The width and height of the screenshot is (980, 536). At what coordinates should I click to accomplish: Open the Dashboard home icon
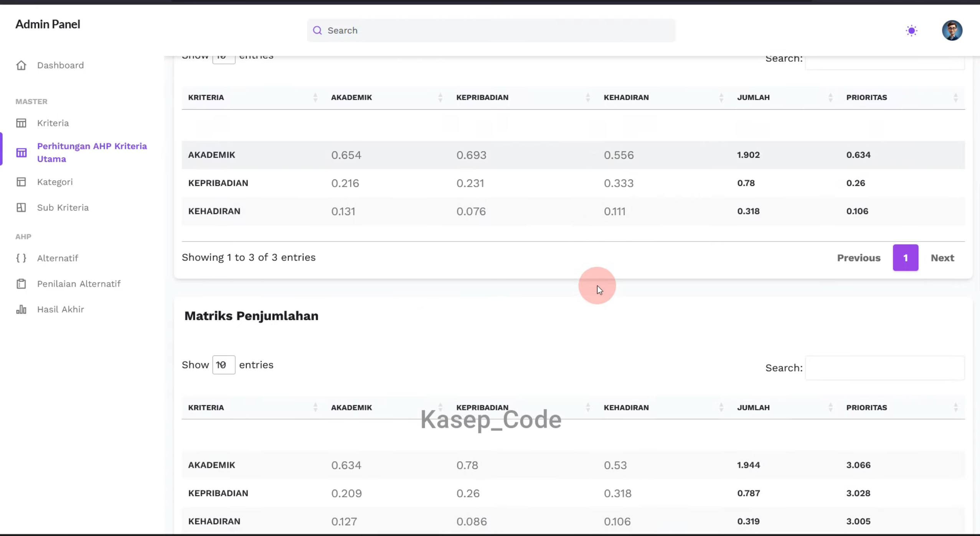click(21, 65)
